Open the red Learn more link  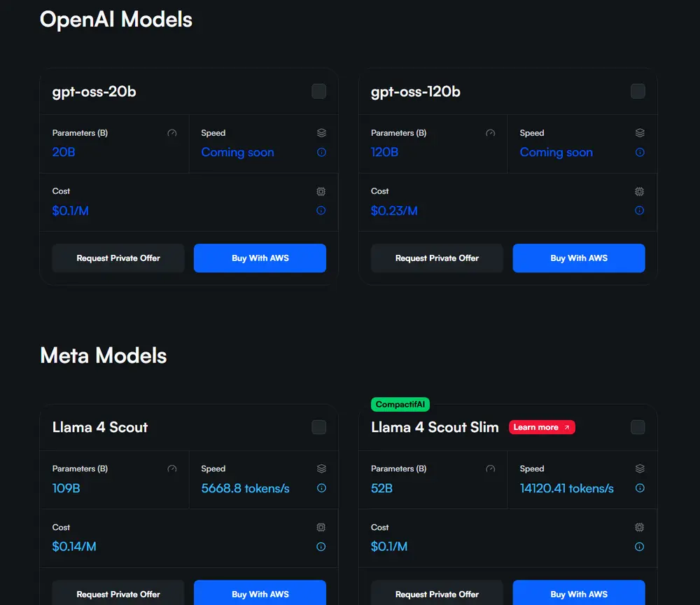click(542, 427)
